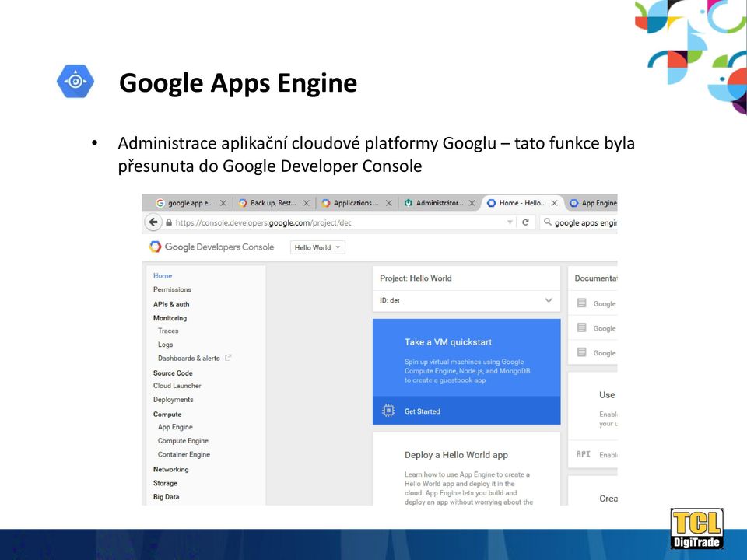Click first Google documentation page icon
The image size is (747, 560).
(581, 303)
